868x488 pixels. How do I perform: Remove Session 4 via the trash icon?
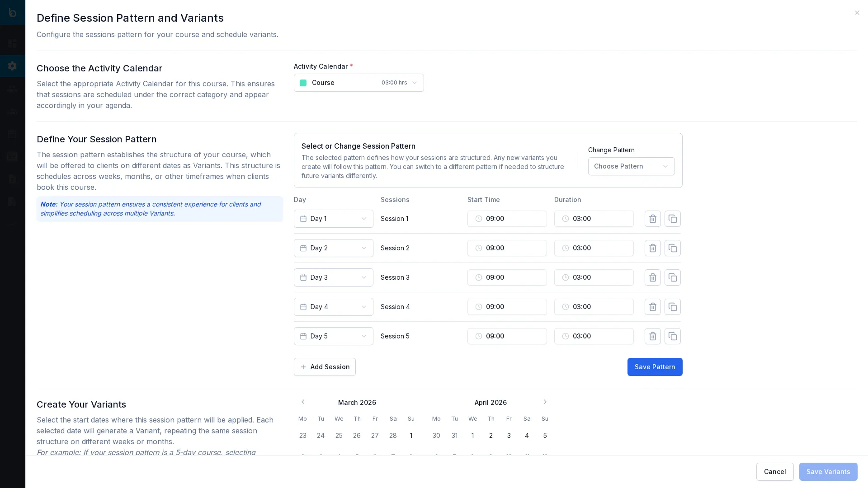coord(652,307)
